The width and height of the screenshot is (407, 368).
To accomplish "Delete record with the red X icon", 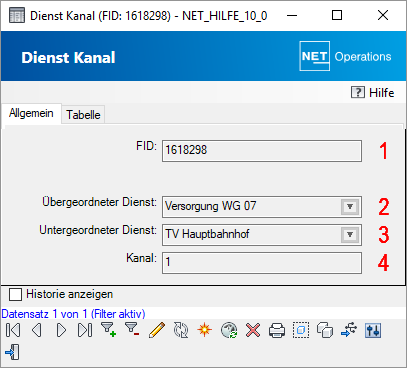I will click(253, 330).
